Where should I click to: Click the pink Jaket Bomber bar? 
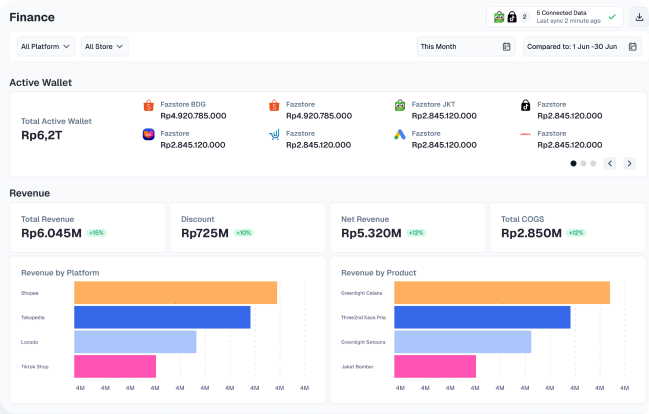click(435, 366)
